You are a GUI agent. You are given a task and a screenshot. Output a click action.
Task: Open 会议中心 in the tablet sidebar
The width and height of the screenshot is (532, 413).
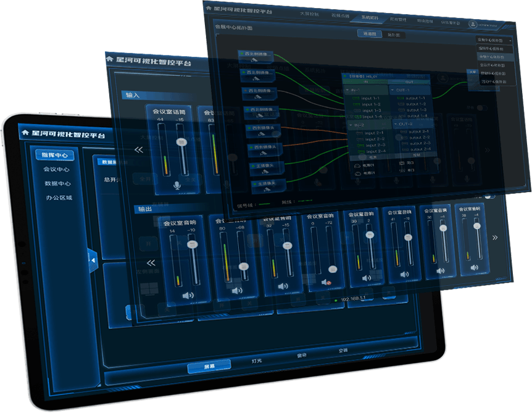coord(56,169)
